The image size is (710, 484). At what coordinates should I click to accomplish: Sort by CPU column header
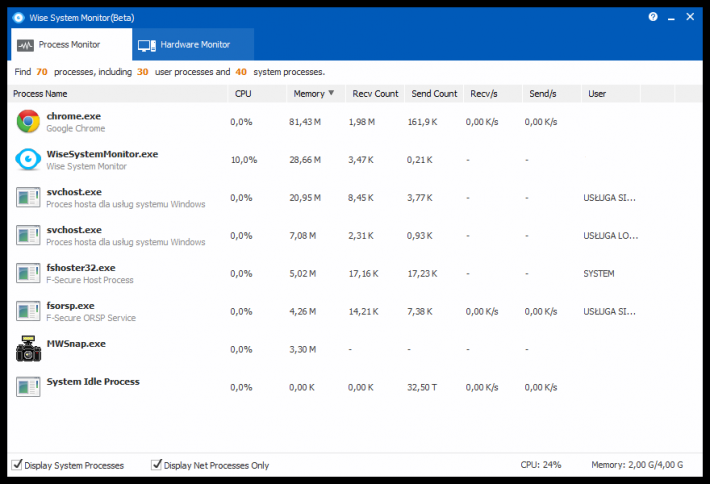click(257, 94)
